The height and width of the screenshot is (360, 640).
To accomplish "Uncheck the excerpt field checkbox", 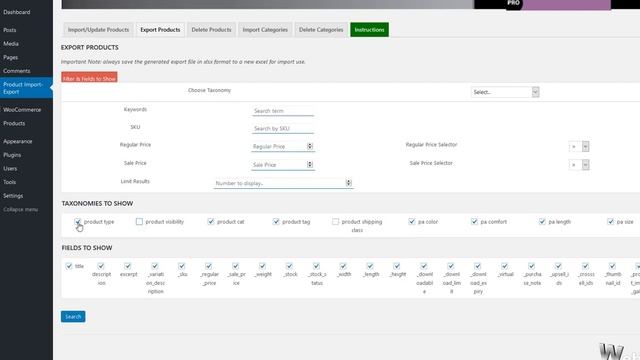I will pyautogui.click(x=128, y=266).
